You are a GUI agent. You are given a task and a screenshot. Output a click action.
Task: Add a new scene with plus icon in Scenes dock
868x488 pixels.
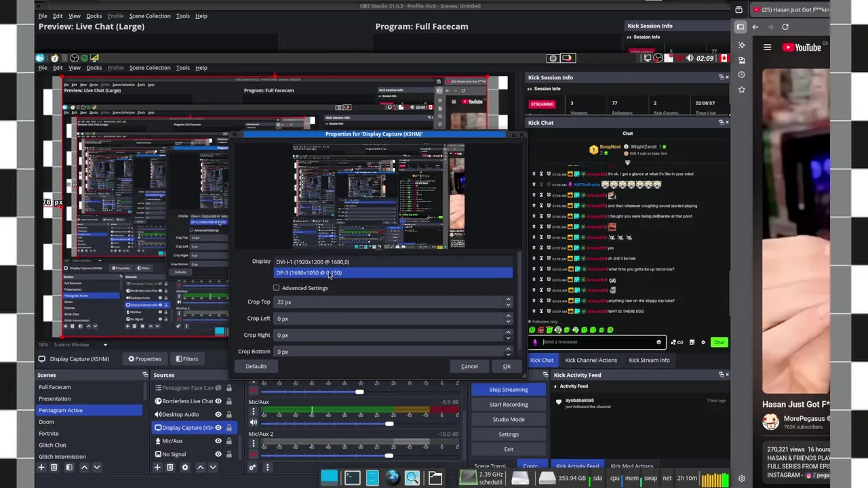click(41, 467)
